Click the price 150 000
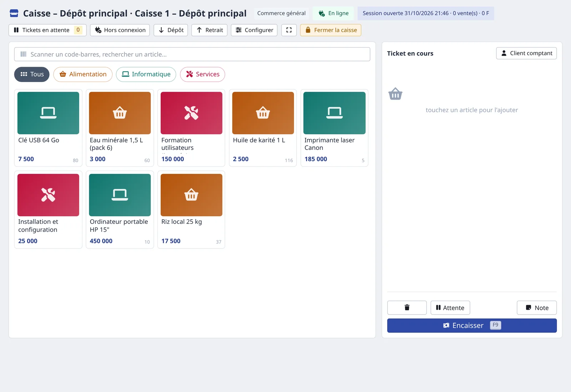Screen dimensions: 571x392 tap(173, 159)
